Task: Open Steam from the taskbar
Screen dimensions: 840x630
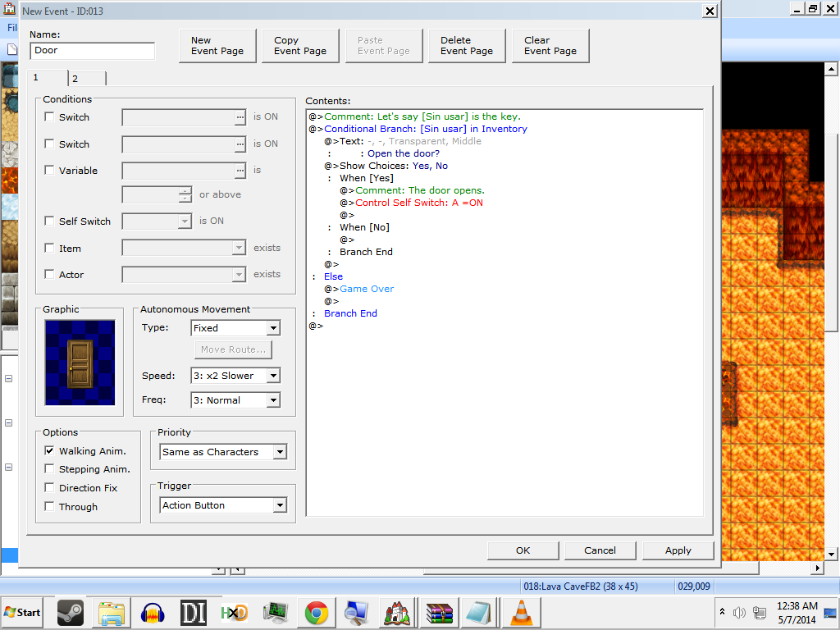Action: pyautogui.click(x=70, y=612)
